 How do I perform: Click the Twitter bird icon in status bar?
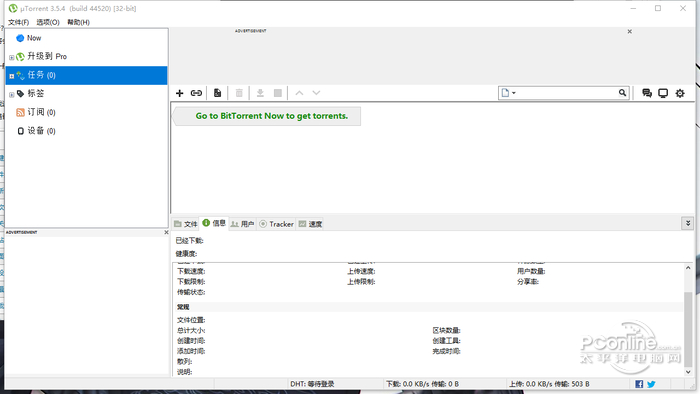tap(651, 384)
